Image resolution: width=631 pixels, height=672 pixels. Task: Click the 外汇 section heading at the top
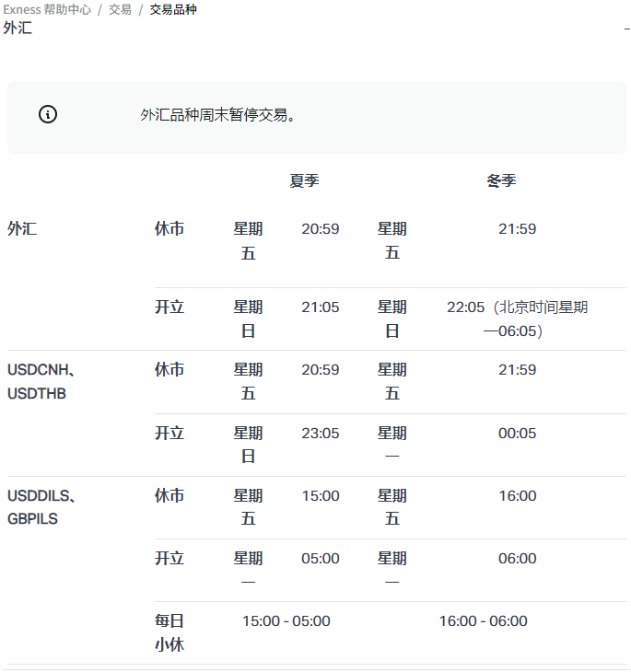pyautogui.click(x=18, y=29)
